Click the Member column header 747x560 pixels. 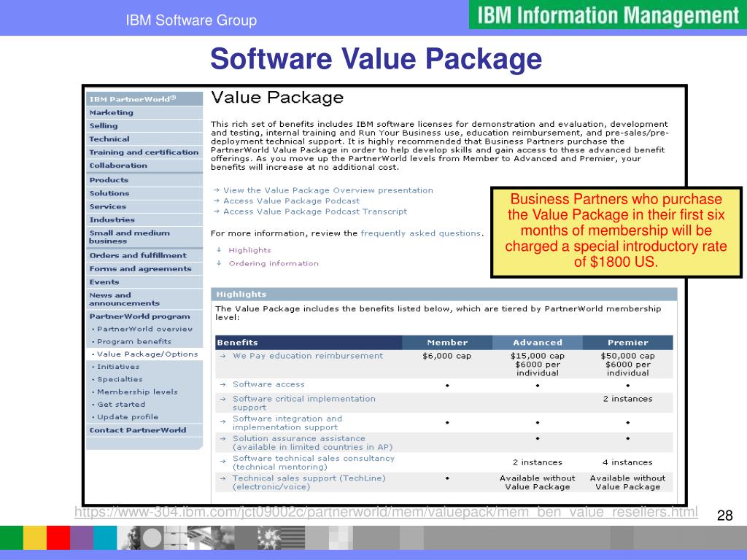click(x=447, y=343)
